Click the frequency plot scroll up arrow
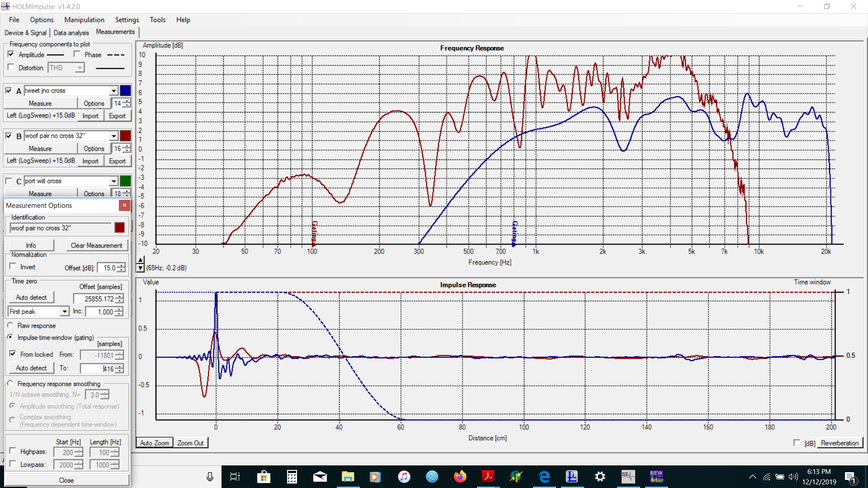Image resolution: width=868 pixels, height=488 pixels. click(x=141, y=260)
